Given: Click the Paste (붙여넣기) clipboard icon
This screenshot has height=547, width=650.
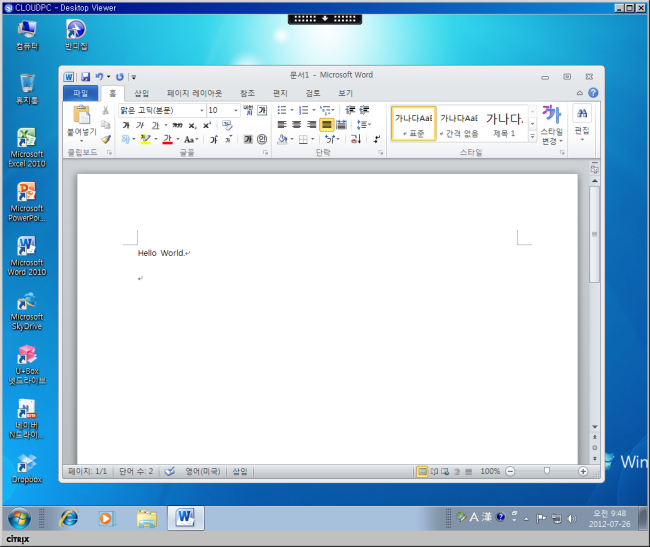Looking at the screenshot, I should tap(82, 115).
